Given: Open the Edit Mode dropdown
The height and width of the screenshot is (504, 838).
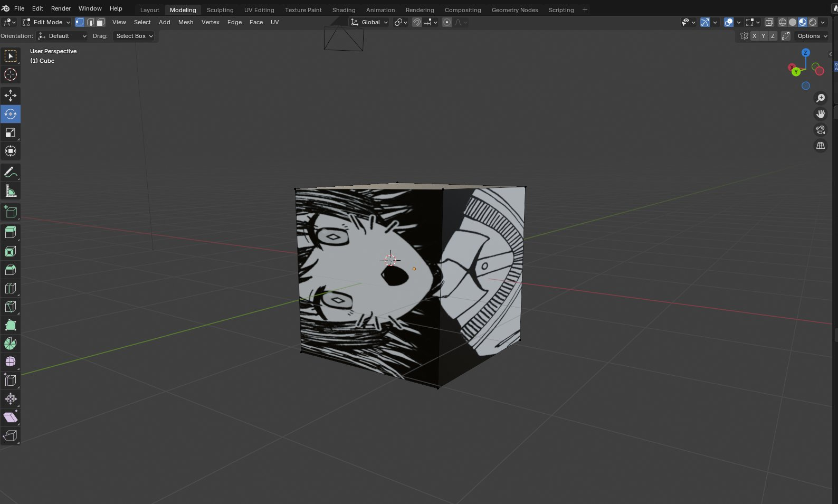Looking at the screenshot, I should point(46,22).
